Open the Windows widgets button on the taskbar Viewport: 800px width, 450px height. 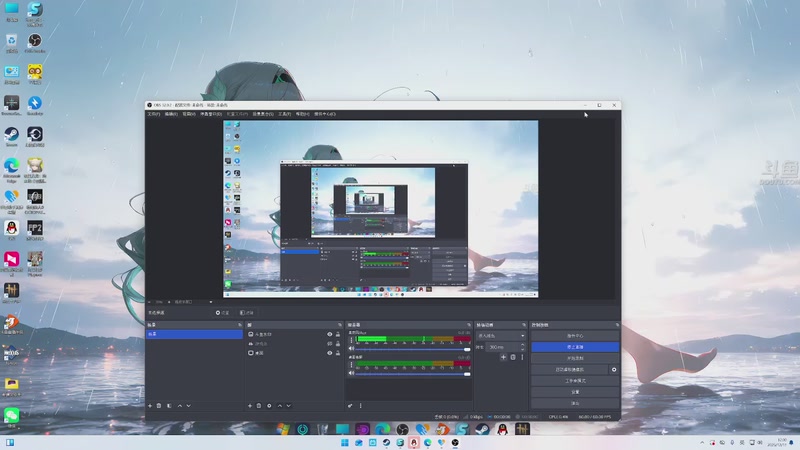click(x=10, y=442)
